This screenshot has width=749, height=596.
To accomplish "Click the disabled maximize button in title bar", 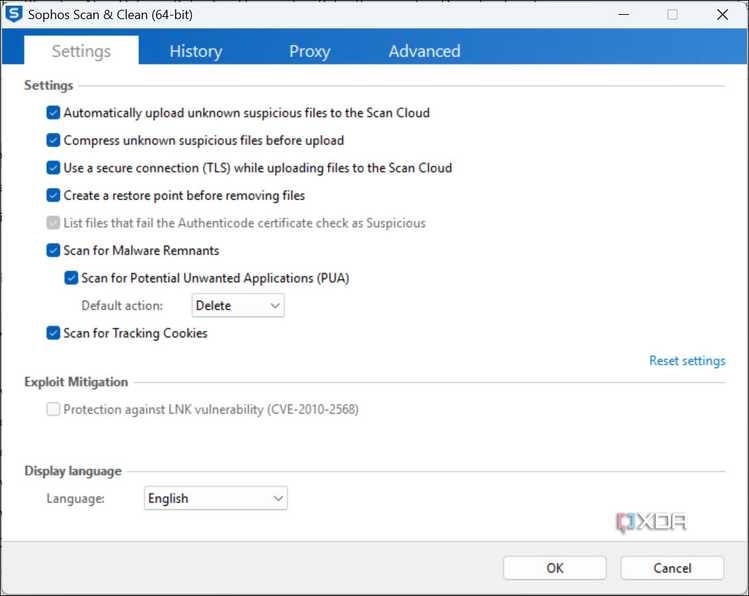I will (x=672, y=14).
